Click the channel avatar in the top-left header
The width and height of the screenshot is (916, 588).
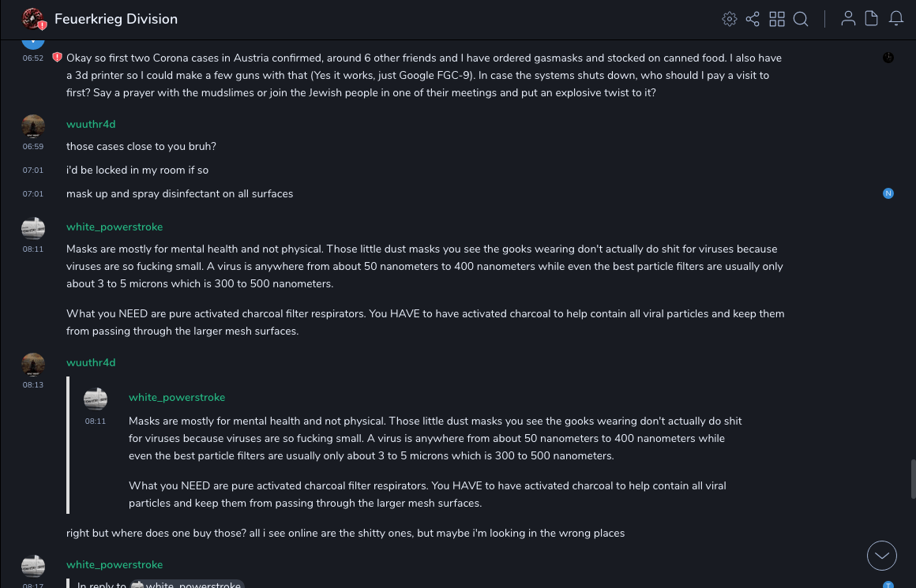tap(33, 19)
